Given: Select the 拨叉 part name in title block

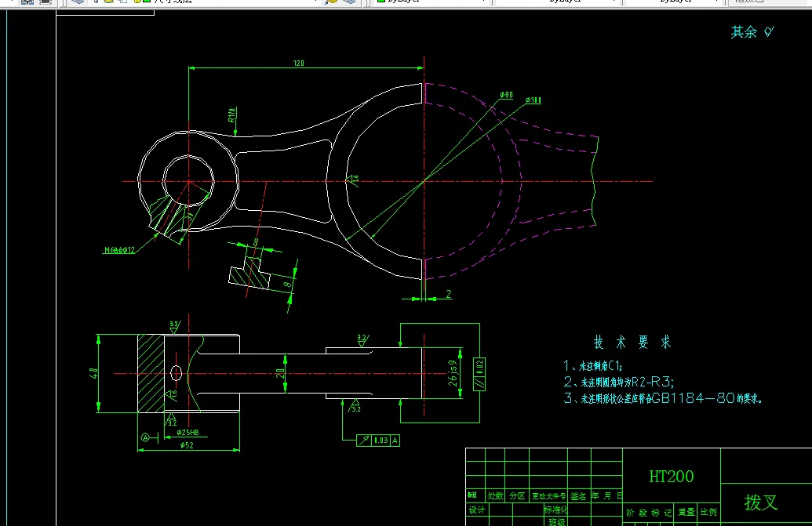Looking at the screenshot, I should click(761, 502).
